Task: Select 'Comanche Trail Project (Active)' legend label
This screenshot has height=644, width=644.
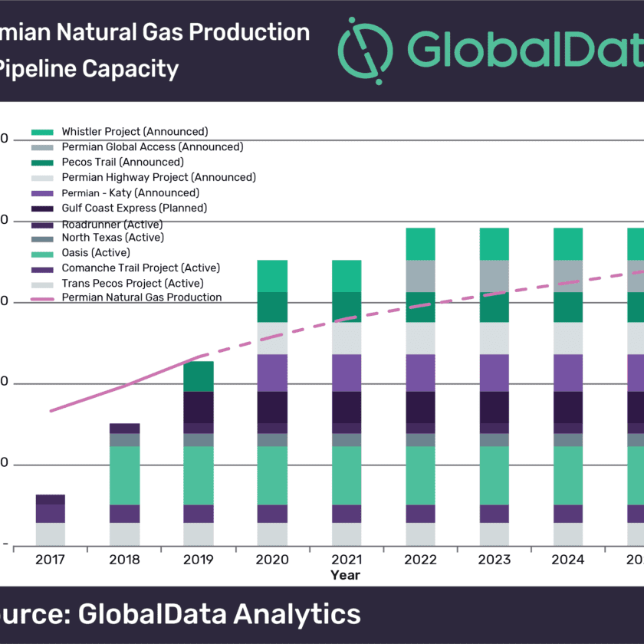Action: pos(141,268)
